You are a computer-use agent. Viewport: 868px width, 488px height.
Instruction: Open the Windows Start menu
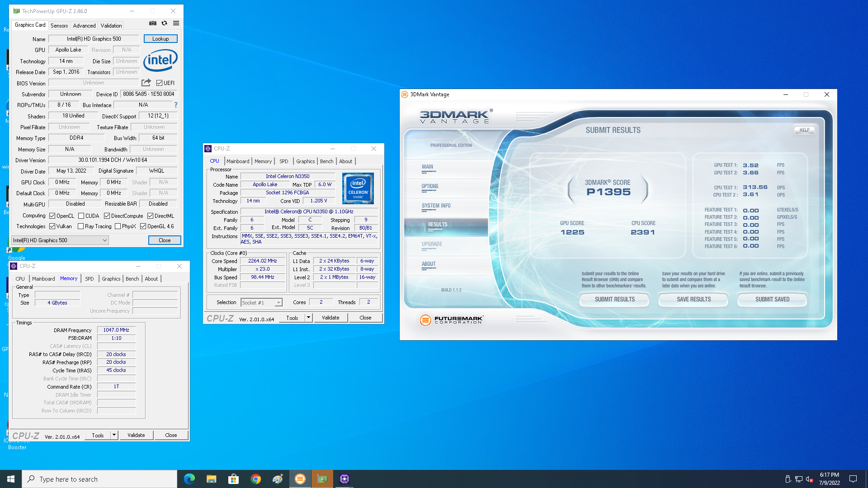(x=11, y=479)
